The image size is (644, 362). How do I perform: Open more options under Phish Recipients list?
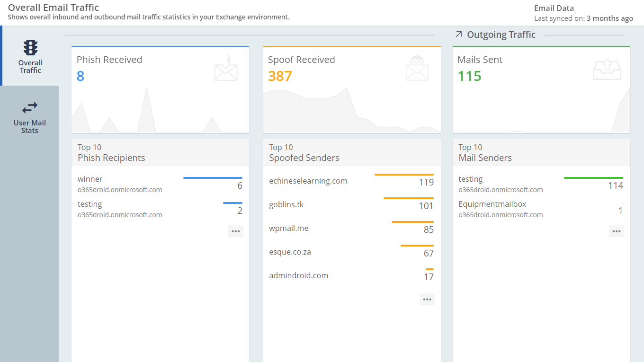click(x=235, y=231)
